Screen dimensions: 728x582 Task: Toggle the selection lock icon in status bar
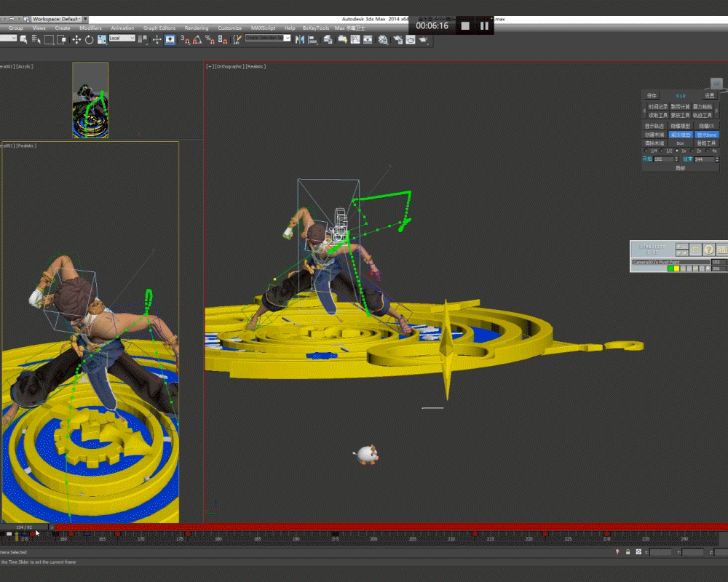[x=628, y=552]
